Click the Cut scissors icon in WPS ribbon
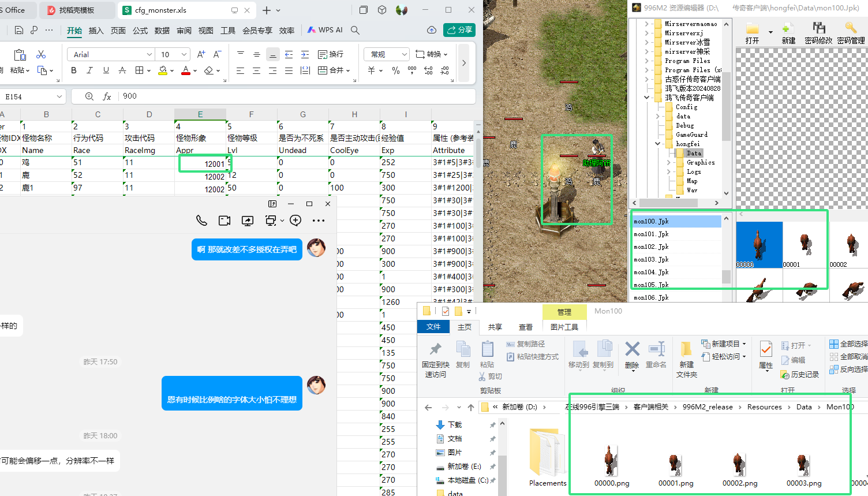 [41, 54]
